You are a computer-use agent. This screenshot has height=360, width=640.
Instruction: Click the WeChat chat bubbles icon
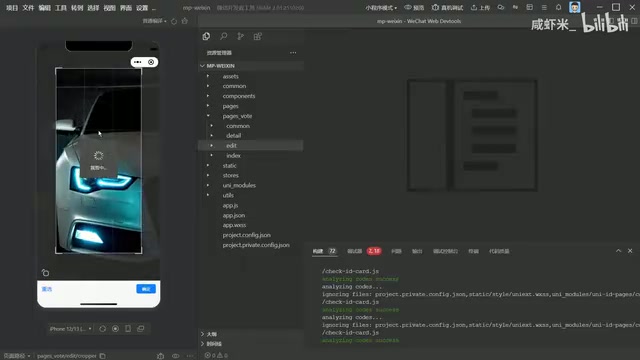coord(500,7)
